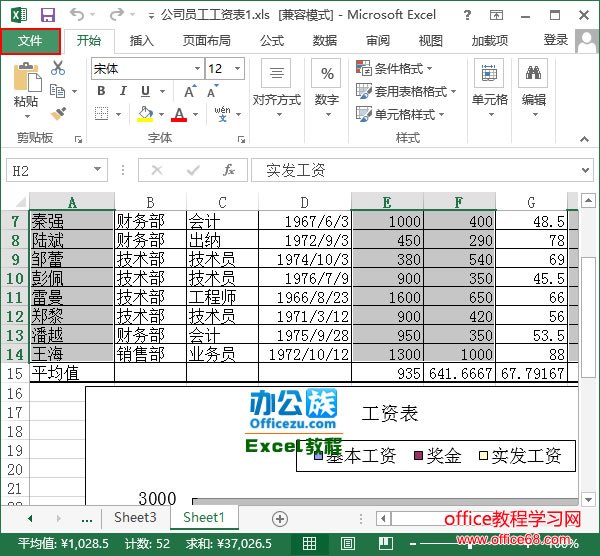Image resolution: width=600 pixels, height=556 pixels.
Task: Click Sheet1 tab
Action: 204,517
